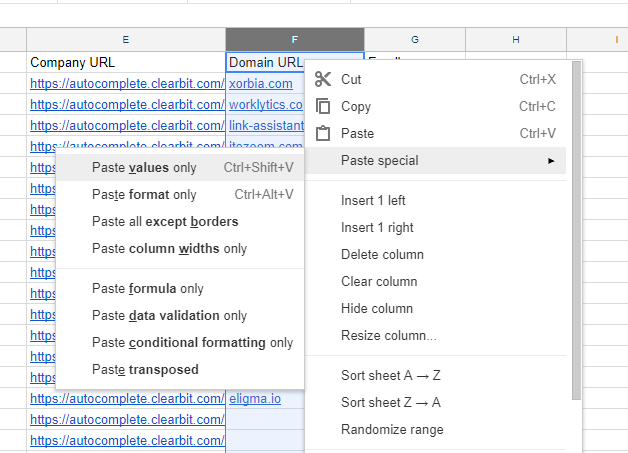Click the Copy pages icon
The height and width of the screenshot is (453, 628).
tap(323, 106)
